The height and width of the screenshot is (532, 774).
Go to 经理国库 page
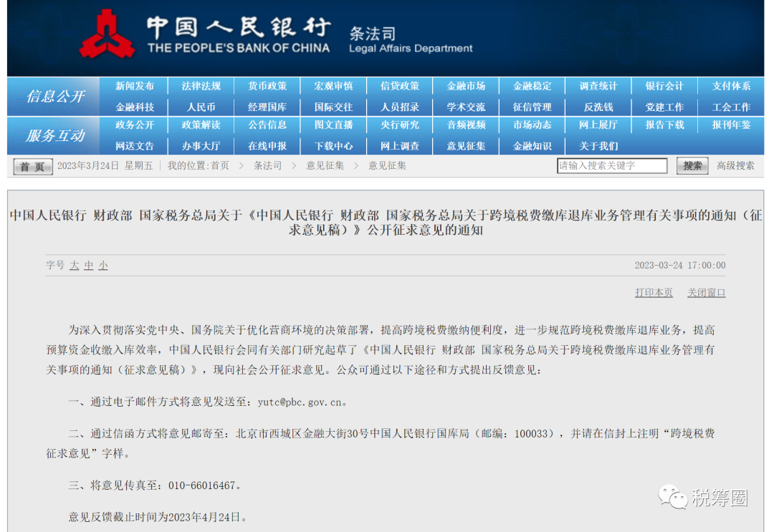tap(267, 107)
